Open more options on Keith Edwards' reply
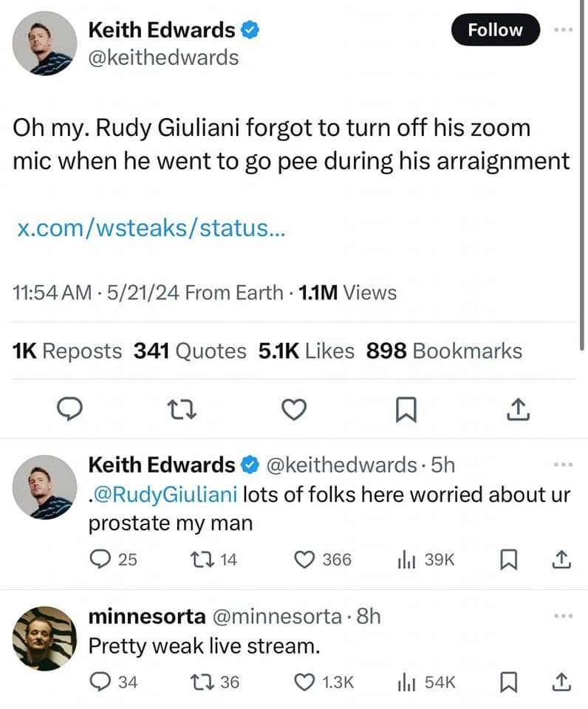The image size is (588, 709). [x=564, y=465]
